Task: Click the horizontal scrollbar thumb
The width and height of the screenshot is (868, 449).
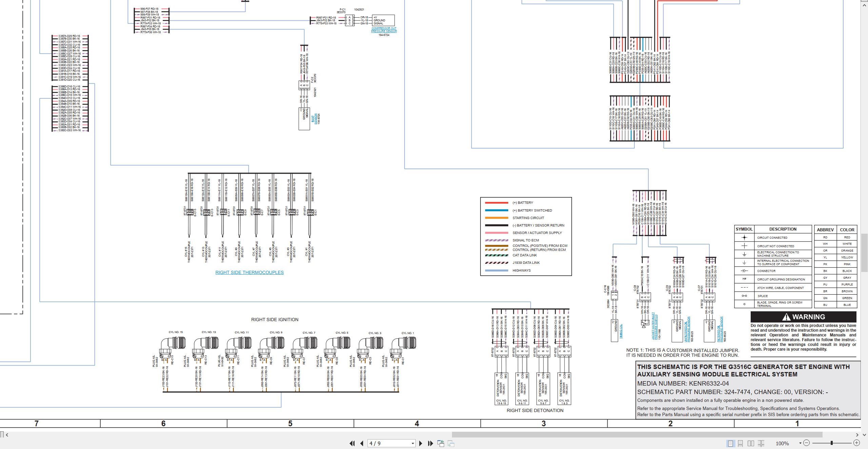Action: (x=637, y=434)
